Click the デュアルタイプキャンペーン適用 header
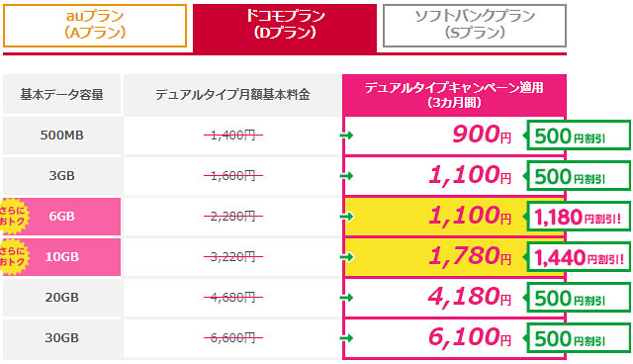Image resolution: width=633 pixels, height=364 pixels. tap(454, 95)
